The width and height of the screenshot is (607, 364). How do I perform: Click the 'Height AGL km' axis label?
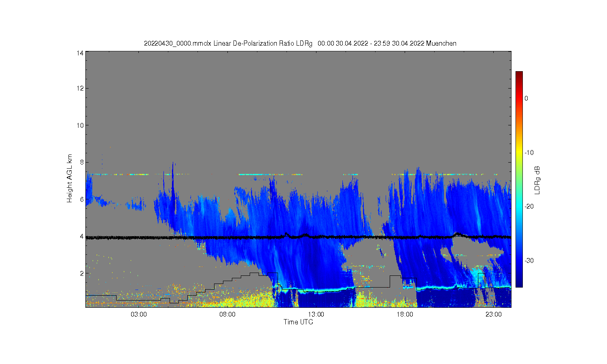(70, 178)
